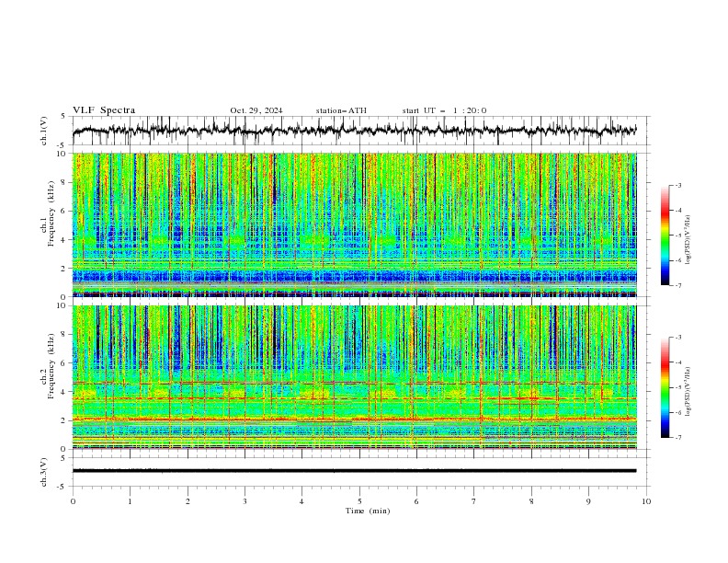Click the time axis tick "7"

point(474,501)
